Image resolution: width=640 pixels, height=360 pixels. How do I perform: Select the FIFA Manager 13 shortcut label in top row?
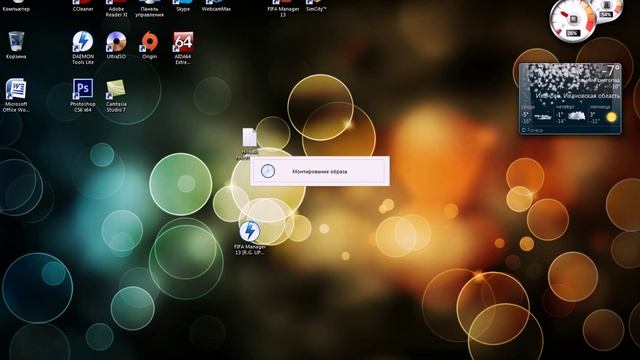(283, 11)
